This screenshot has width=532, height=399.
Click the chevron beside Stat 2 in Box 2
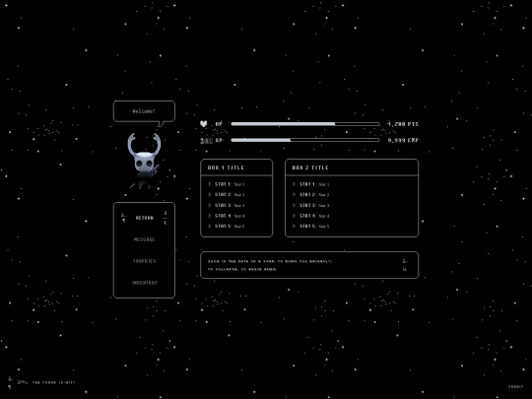point(294,195)
